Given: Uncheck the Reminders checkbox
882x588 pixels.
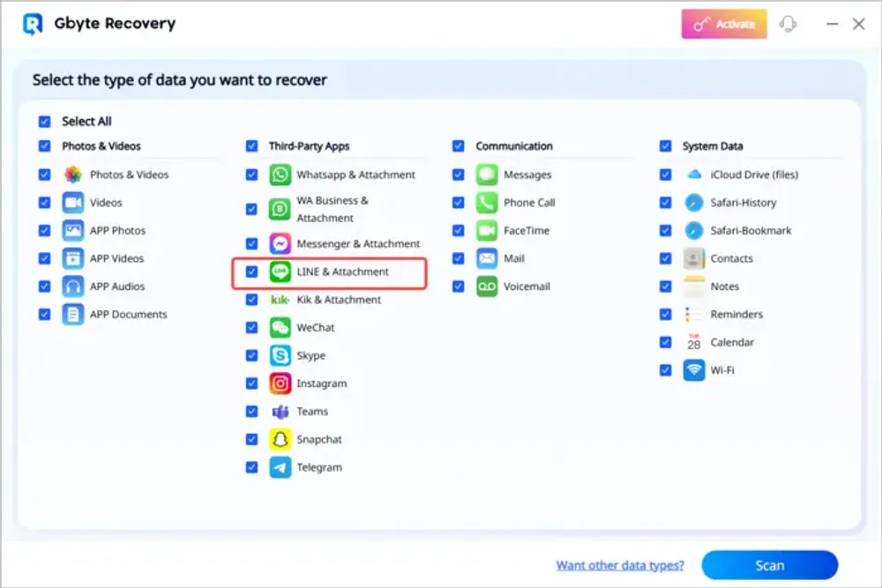Looking at the screenshot, I should 665,314.
